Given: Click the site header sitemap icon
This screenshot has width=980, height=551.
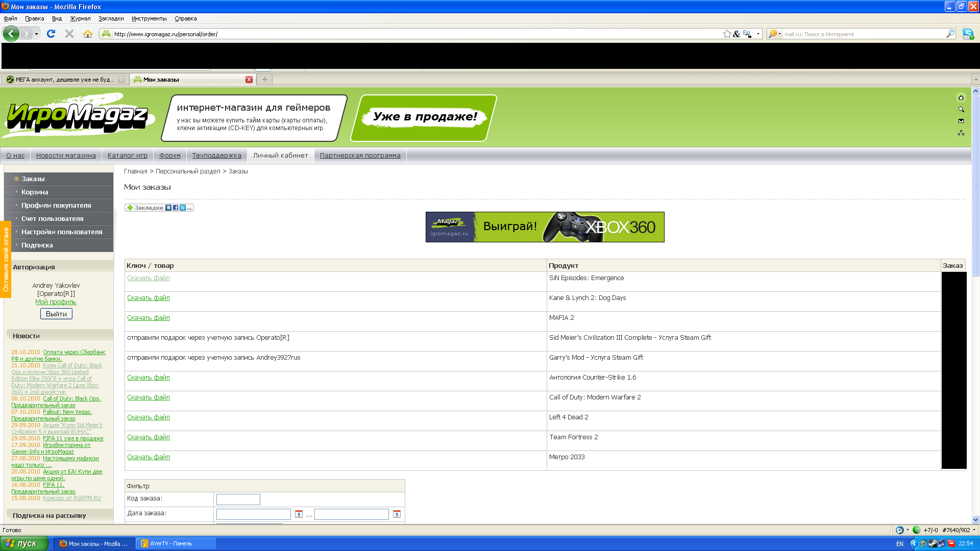Looking at the screenshot, I should click(961, 133).
